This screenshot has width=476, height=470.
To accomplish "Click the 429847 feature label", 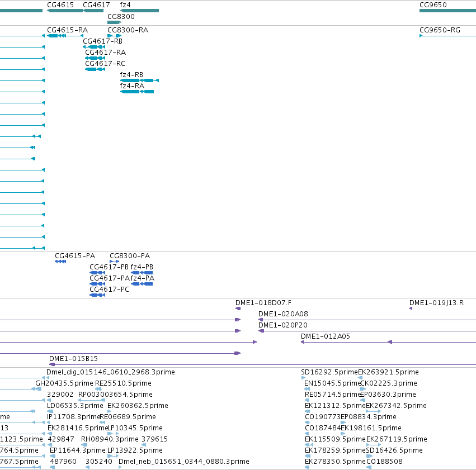I will point(61,440).
